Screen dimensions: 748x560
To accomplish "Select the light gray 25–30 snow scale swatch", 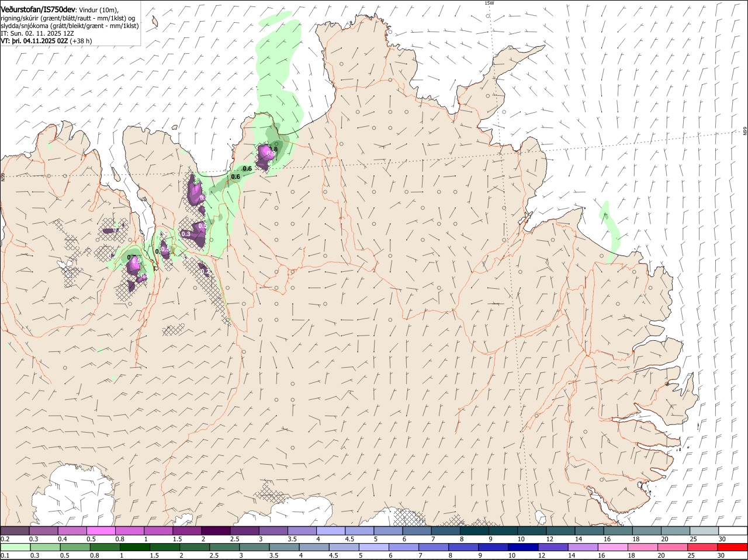I will click(x=704, y=531).
